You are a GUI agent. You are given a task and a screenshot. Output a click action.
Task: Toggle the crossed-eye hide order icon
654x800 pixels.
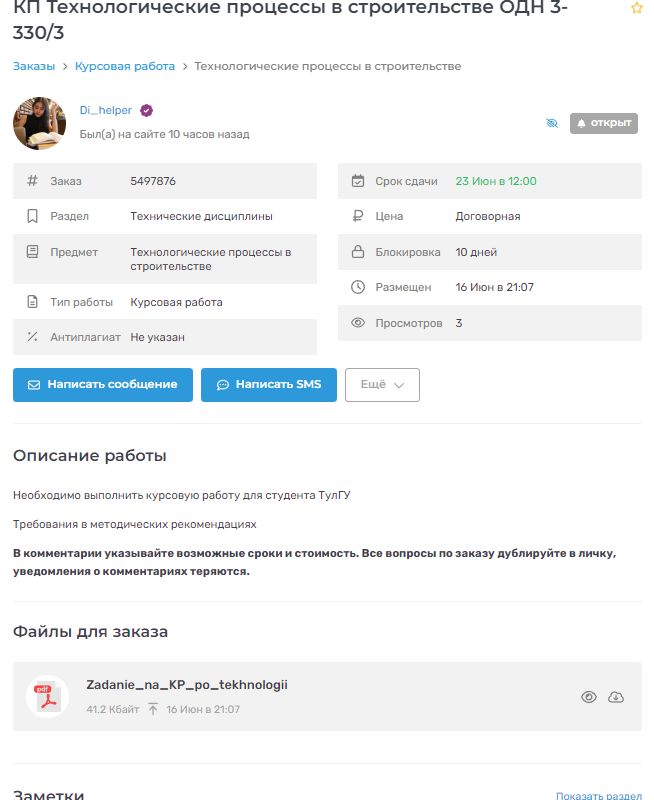point(552,123)
